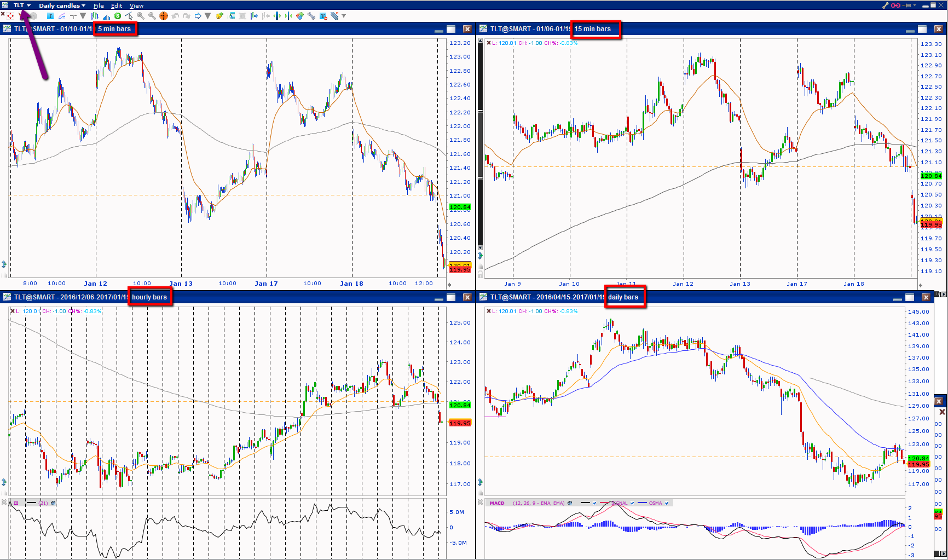948x560 pixels.
Task: Click the blue volume histogram icon
Action: click(106, 16)
